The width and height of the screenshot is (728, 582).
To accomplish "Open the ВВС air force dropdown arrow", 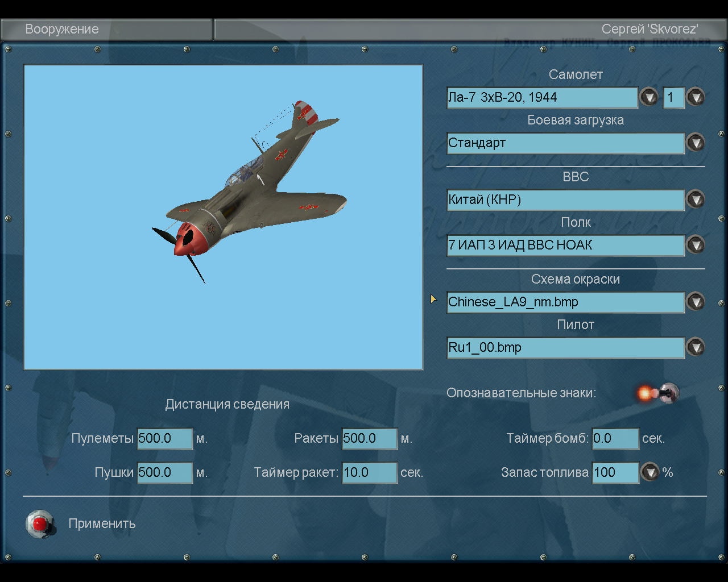I will click(x=695, y=199).
